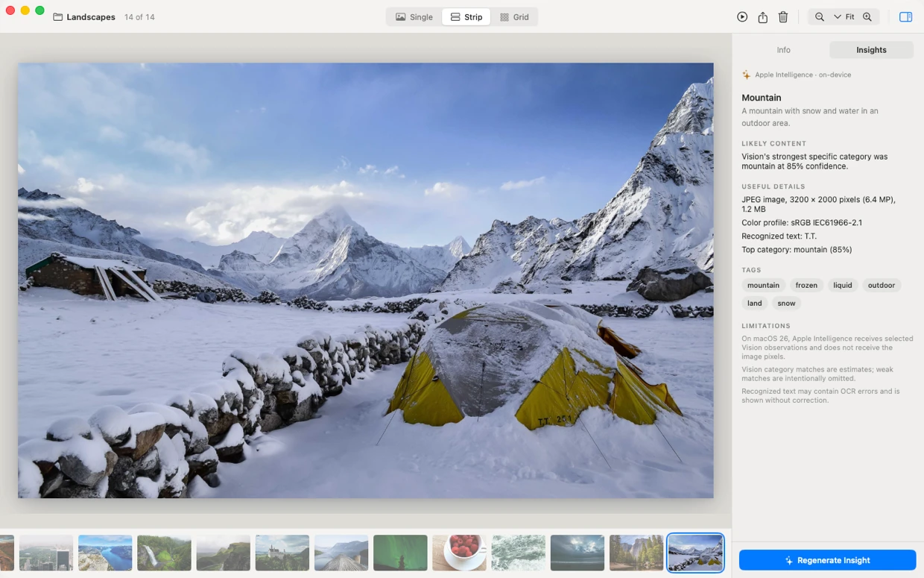Open the wooden pier lake thumbnail

point(341,553)
